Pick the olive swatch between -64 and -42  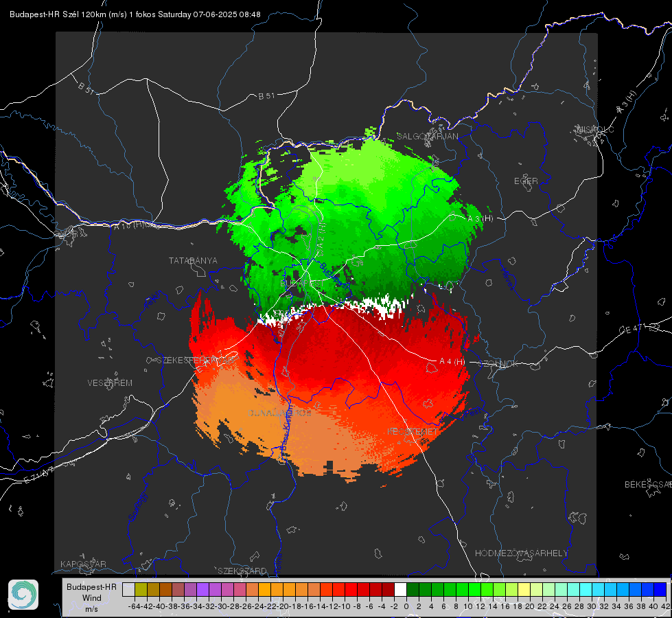click(x=141, y=589)
